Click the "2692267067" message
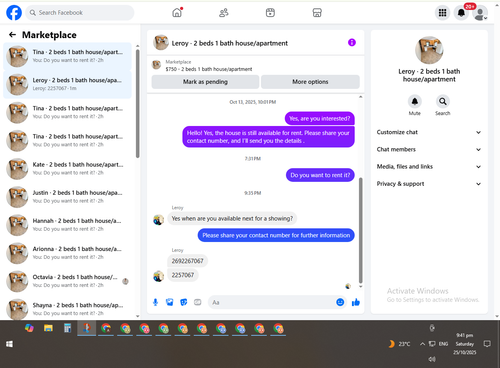The width and height of the screenshot is (500, 368). (x=187, y=261)
